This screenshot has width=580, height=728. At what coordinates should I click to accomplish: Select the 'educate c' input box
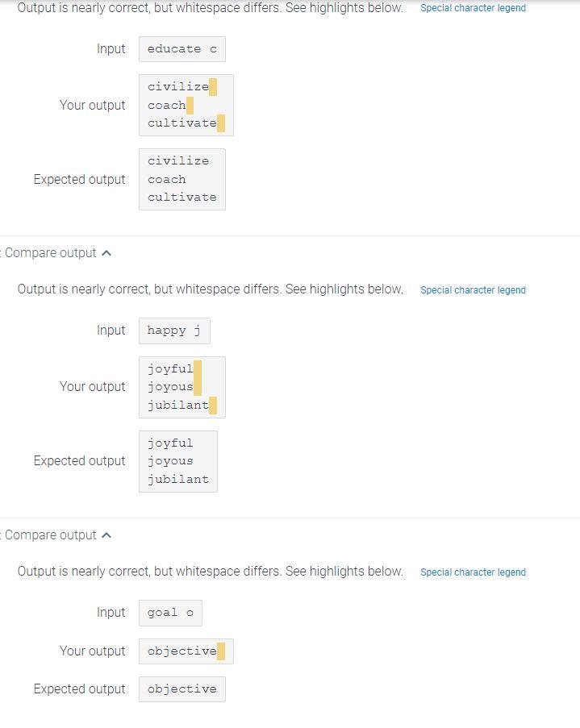(182, 49)
